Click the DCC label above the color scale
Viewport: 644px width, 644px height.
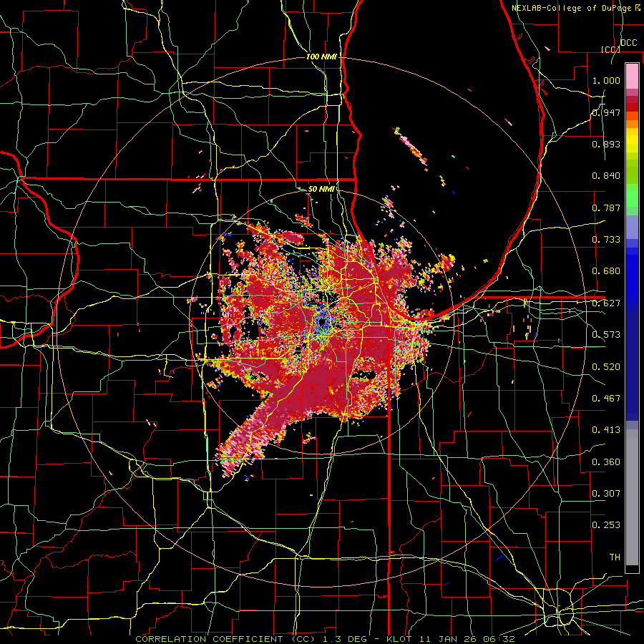pyautogui.click(x=628, y=43)
